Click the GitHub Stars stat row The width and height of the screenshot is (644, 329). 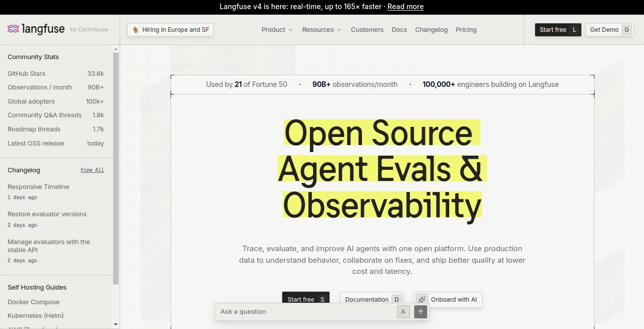pos(56,74)
